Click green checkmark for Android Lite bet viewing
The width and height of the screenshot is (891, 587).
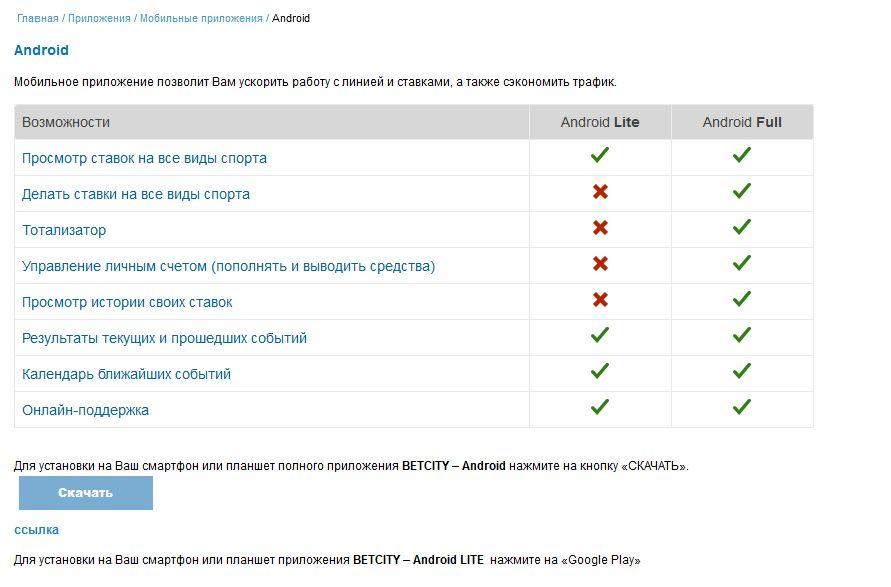coord(600,156)
